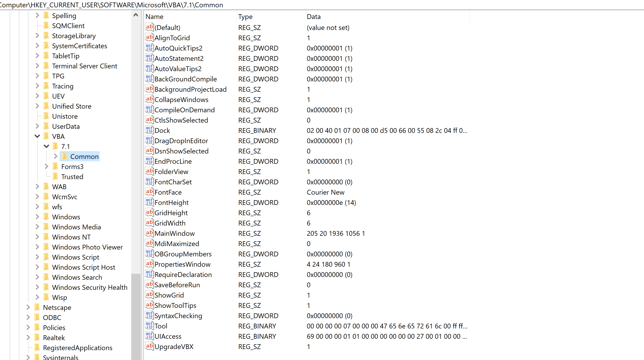Click the Windows Script Host folder icon
644x360 pixels.
click(46, 267)
